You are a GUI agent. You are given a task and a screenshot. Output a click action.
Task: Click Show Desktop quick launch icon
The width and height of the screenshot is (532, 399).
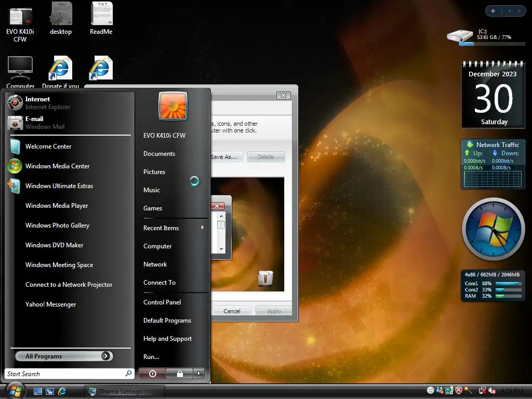(x=37, y=392)
